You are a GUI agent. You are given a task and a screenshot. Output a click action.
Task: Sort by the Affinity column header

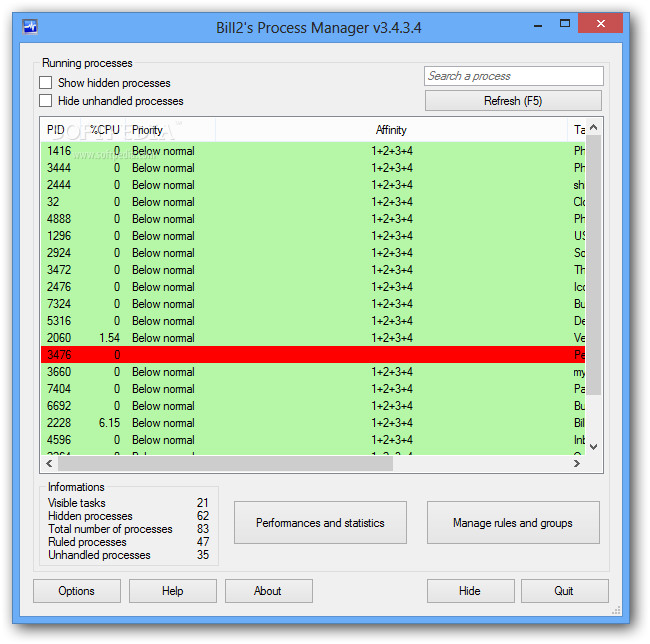[x=391, y=130]
